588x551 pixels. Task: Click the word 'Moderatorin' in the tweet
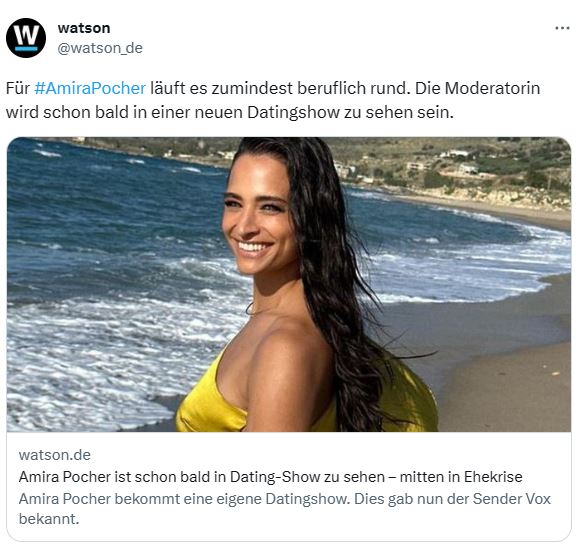click(492, 88)
